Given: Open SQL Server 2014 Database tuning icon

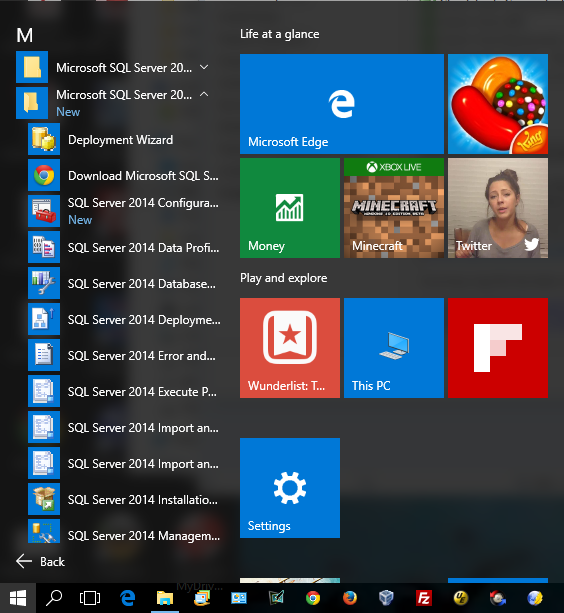Looking at the screenshot, I should pyautogui.click(x=44, y=283).
